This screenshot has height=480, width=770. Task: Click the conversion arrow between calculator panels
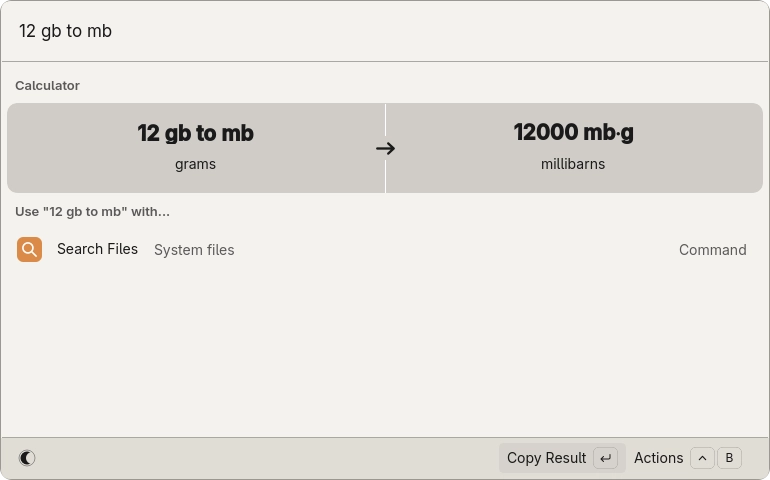pos(385,149)
